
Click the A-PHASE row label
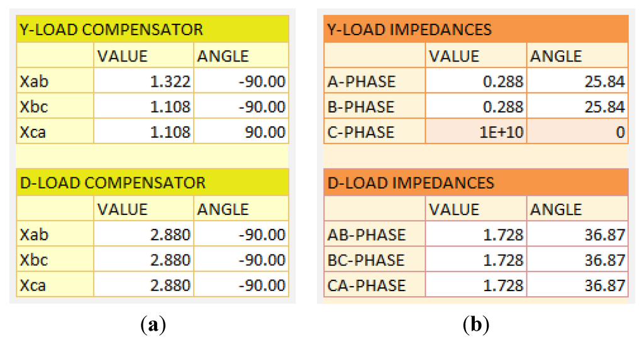tap(374, 81)
